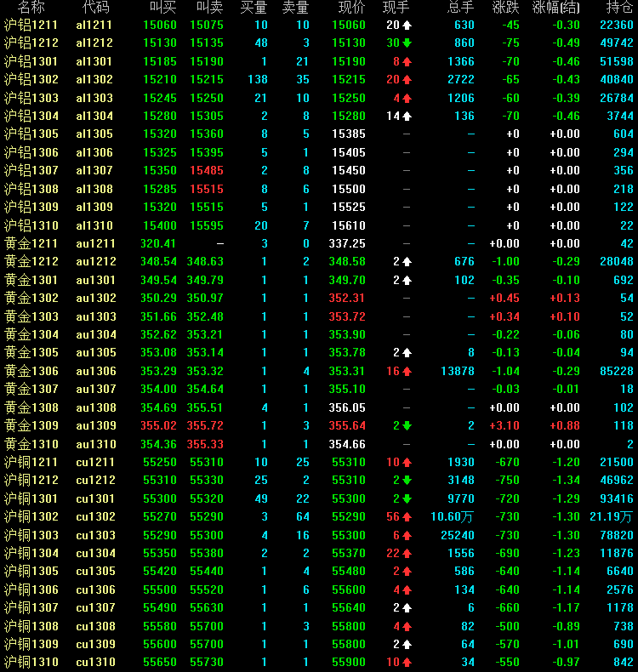Sort by the 代码 column header
The width and height of the screenshot is (638, 672).
coord(95,8)
